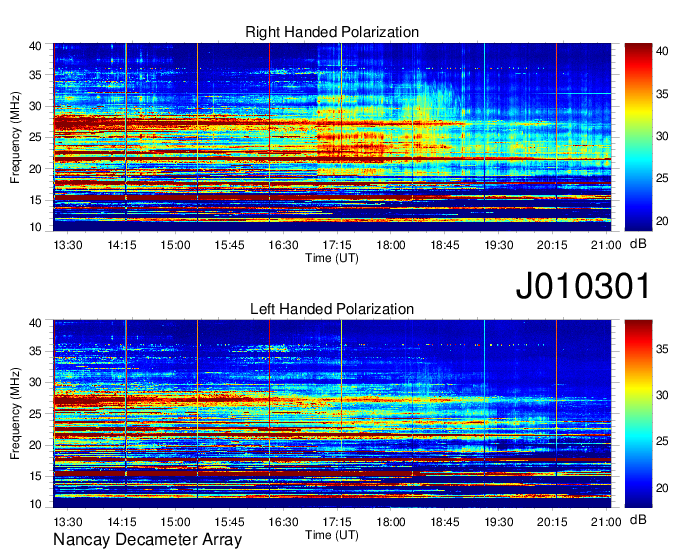Image resolution: width=680 pixels, height=552 pixels.
Task: Click 25 on Right Handed frequency axis
Action: (x=35, y=137)
